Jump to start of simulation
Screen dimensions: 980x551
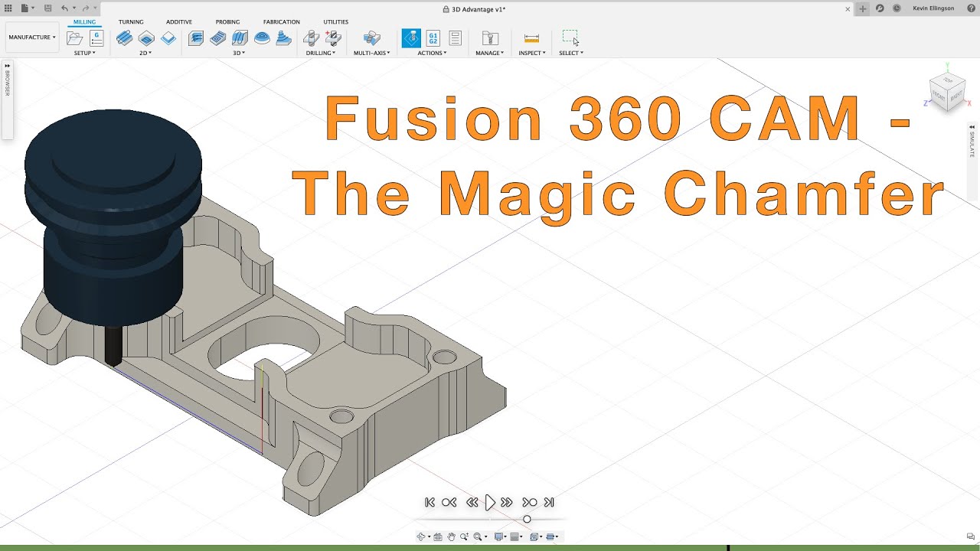coord(430,502)
